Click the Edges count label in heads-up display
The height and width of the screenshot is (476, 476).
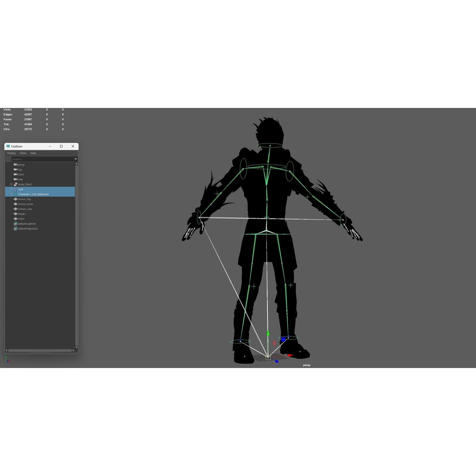point(8,115)
